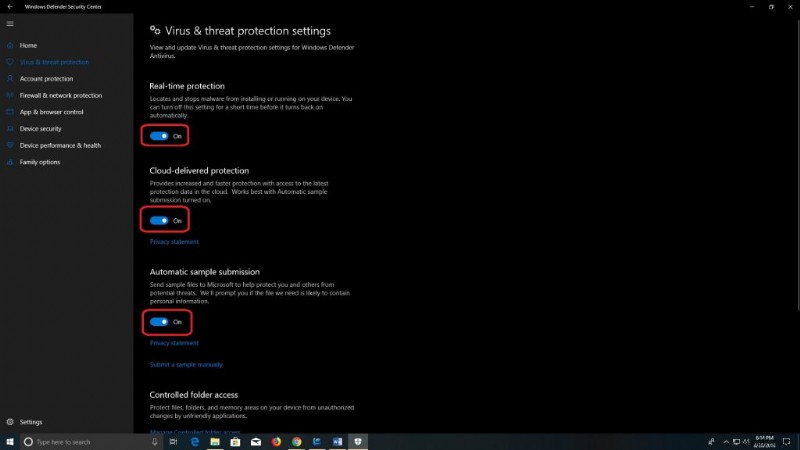Click the taskbar clock and date
The image size is (800, 450).
pyautogui.click(x=764, y=442)
